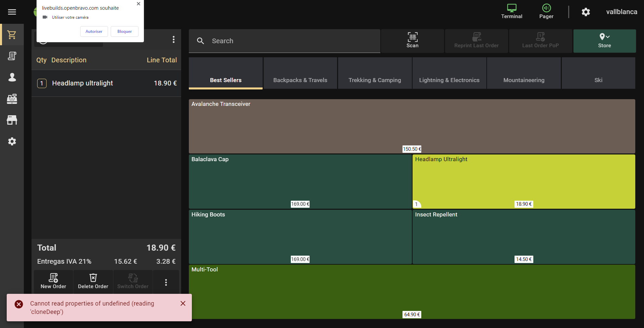Expand more order actions menu

coord(166,282)
